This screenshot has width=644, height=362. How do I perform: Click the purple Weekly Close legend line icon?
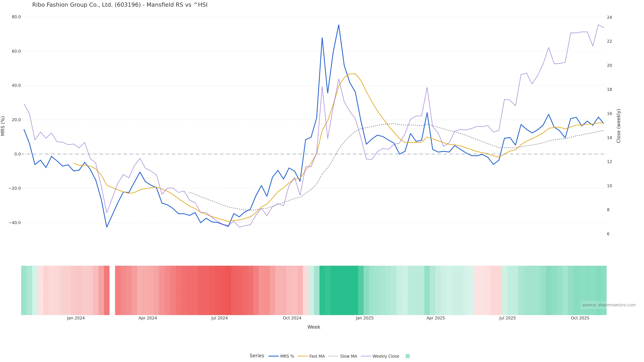click(x=366, y=356)
